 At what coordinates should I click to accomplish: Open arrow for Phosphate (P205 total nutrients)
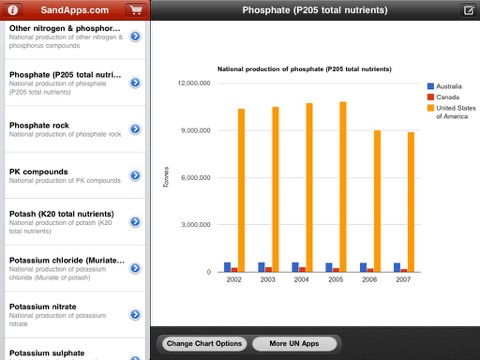[x=135, y=82]
